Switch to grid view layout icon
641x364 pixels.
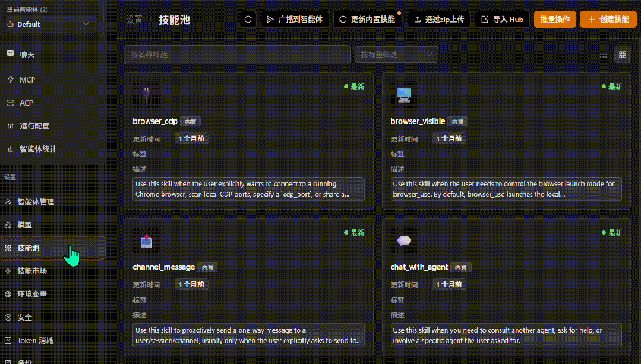point(622,55)
